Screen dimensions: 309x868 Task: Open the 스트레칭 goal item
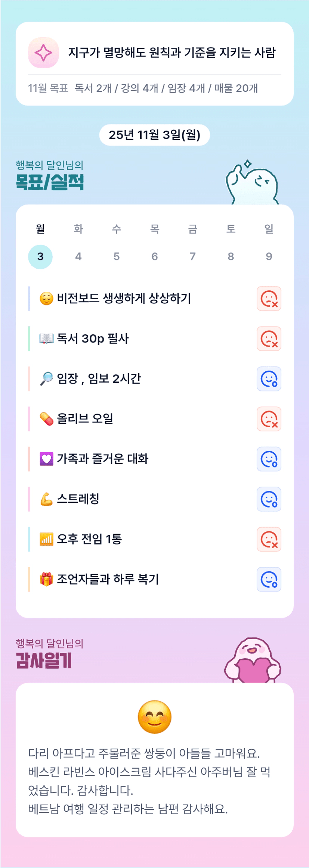[x=78, y=499]
